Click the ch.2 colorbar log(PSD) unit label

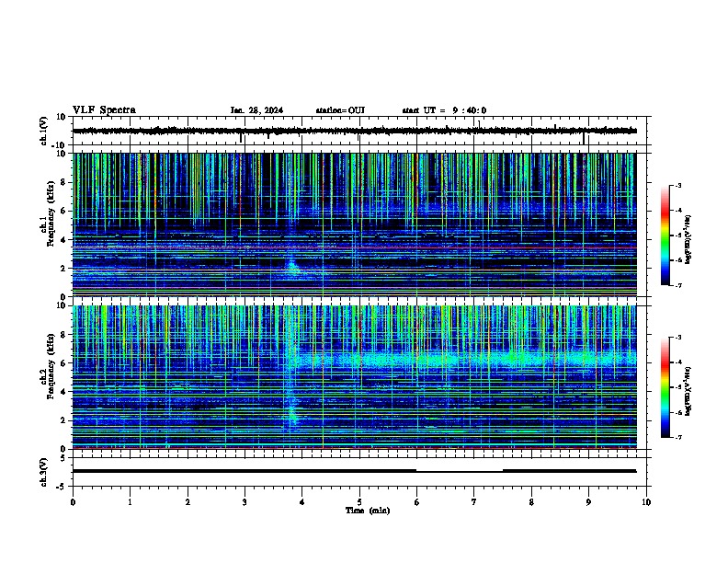pyautogui.click(x=688, y=391)
